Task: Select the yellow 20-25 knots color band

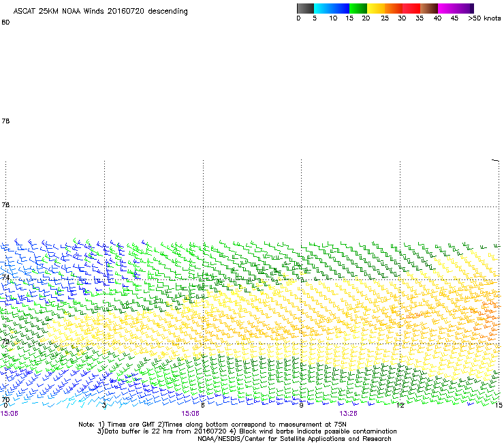Action: [x=376, y=8]
